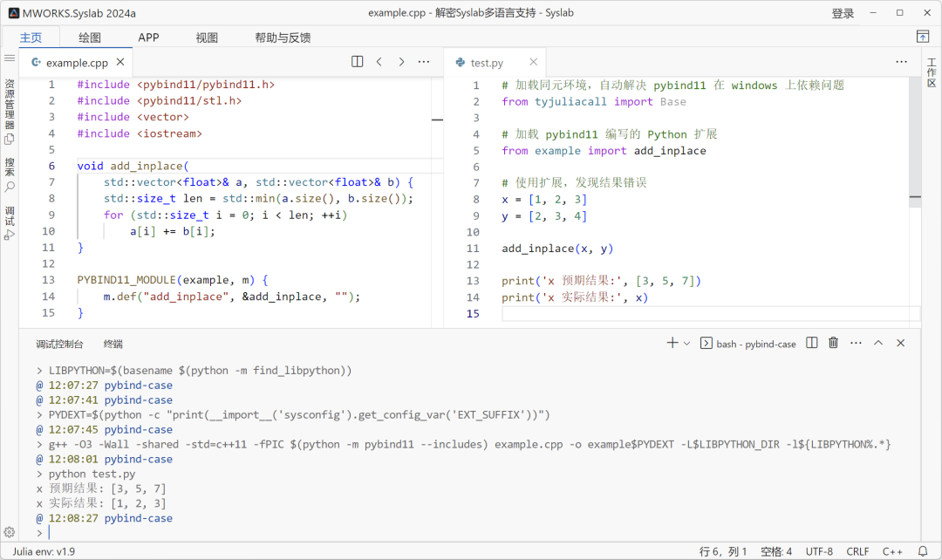Click the 登录 link
Image resolution: width=942 pixels, height=560 pixels.
click(843, 12)
